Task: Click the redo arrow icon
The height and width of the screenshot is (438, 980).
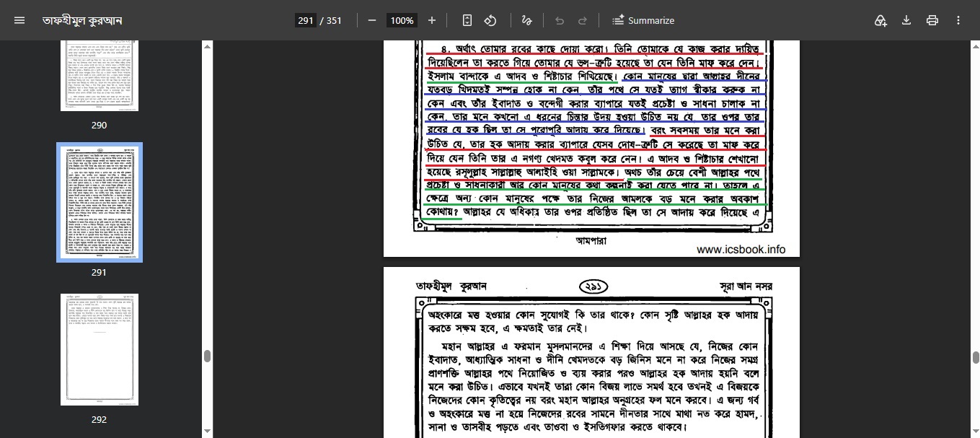Action: click(583, 20)
